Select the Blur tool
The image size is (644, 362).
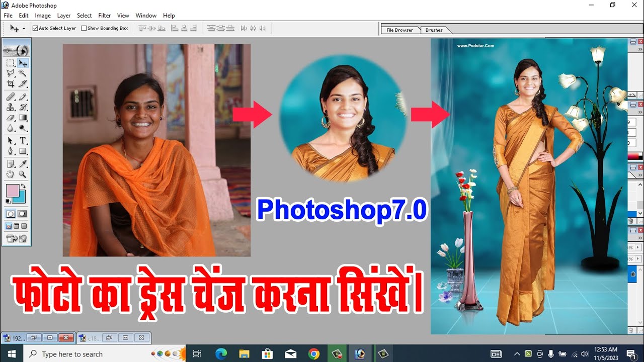pyautogui.click(x=10, y=128)
